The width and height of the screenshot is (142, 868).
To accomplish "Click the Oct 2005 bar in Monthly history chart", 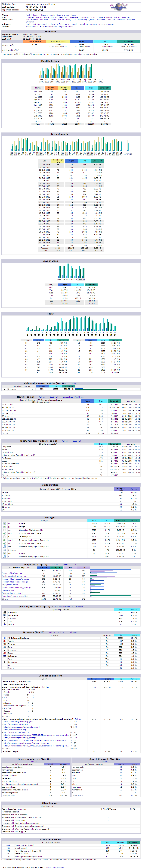I will coord(90,73).
